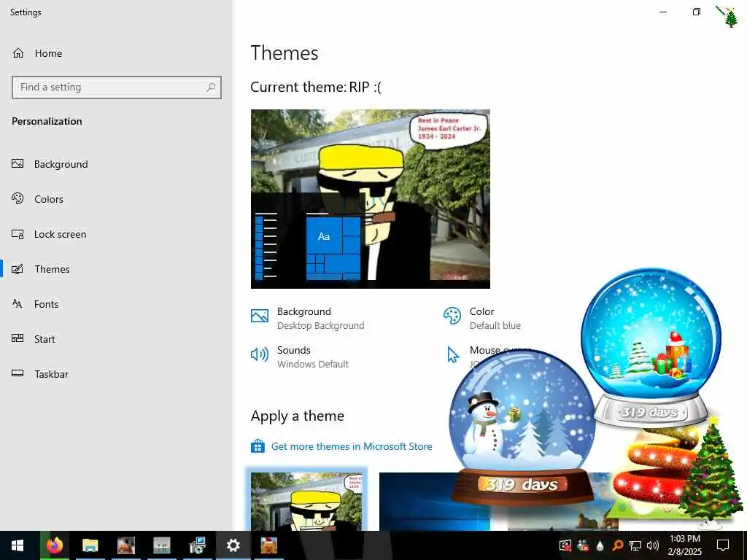The image size is (747, 560).
Task: Click the Christmas tree close button icon
Action: [x=729, y=16]
